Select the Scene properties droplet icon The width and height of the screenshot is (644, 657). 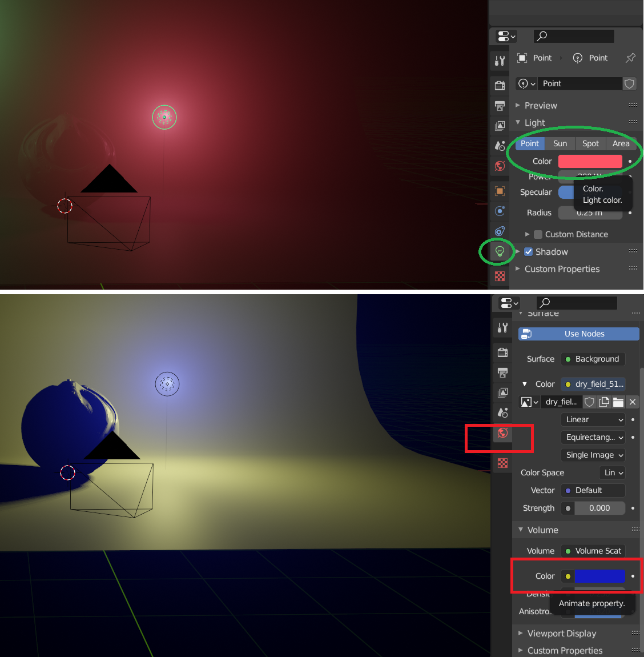point(500,145)
